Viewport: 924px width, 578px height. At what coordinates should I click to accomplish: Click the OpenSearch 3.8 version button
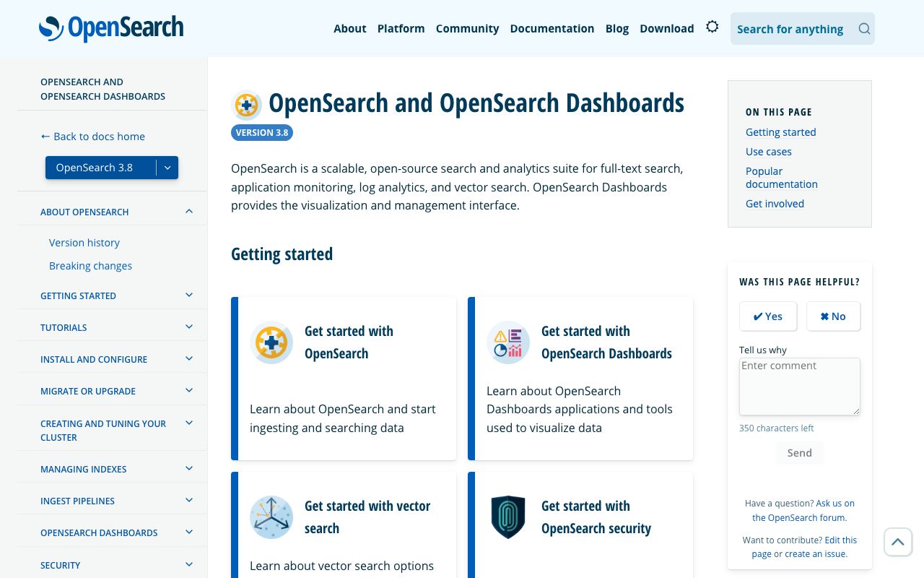click(101, 168)
